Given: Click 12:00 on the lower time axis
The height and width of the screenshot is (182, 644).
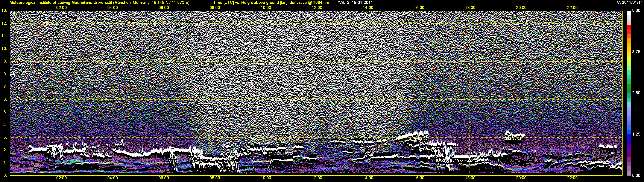Looking at the screenshot, I should coord(317,178).
